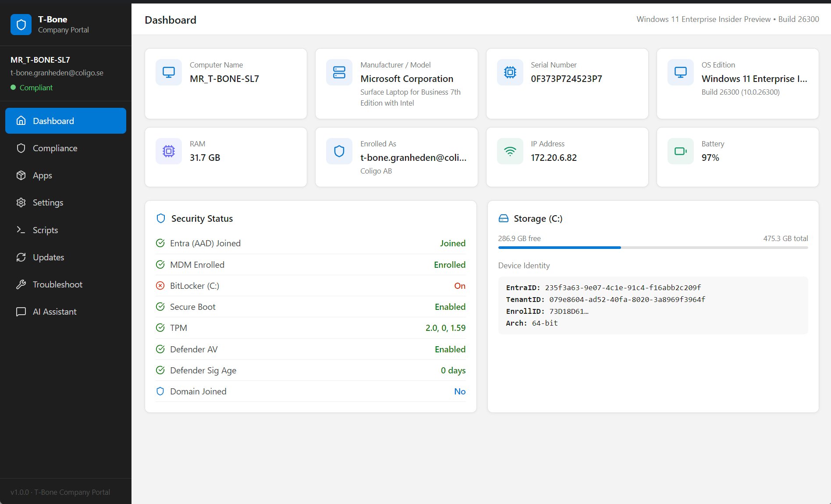Click the Storage drive icon
Viewport: 831px width, 504px height.
(x=504, y=219)
